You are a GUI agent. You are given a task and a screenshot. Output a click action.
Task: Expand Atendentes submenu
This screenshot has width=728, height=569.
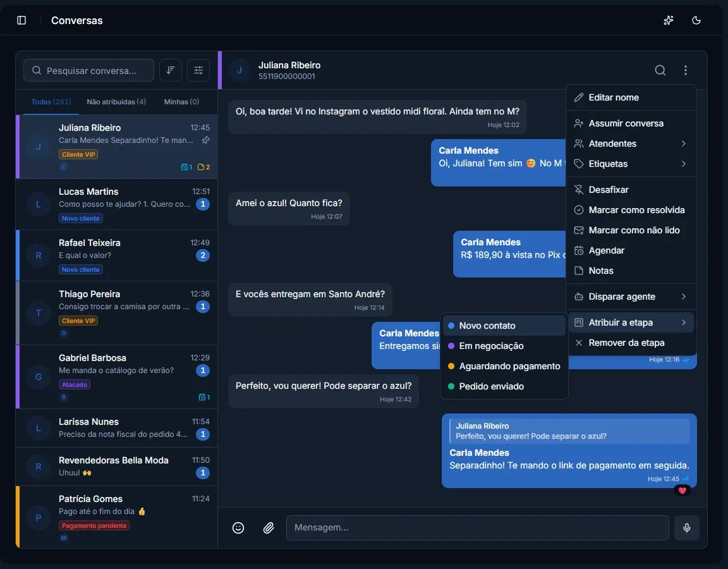(x=631, y=144)
